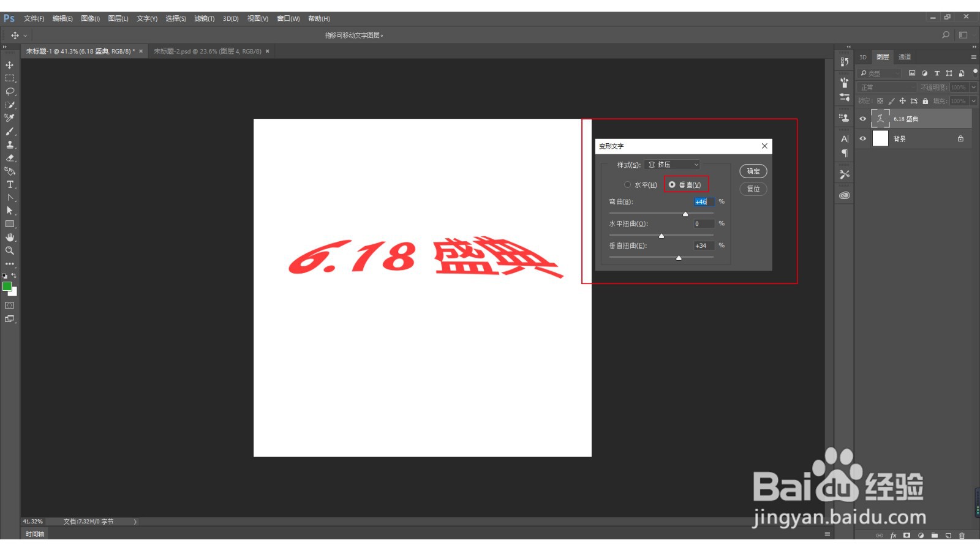Select the Eyedropper tool
Image resolution: width=980 pixels, height=551 pixels.
click(10, 118)
